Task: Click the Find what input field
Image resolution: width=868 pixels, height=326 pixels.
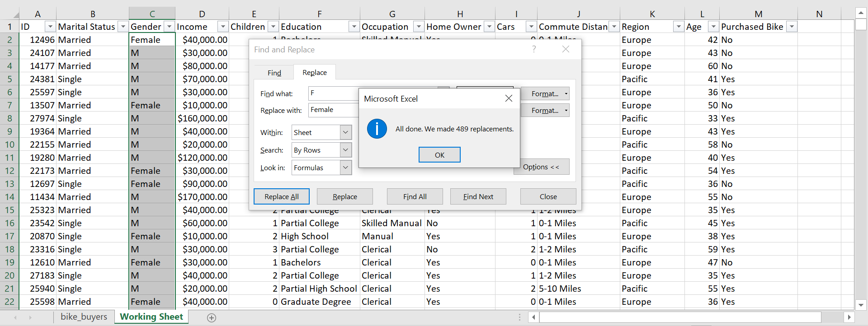Action: 334,93
